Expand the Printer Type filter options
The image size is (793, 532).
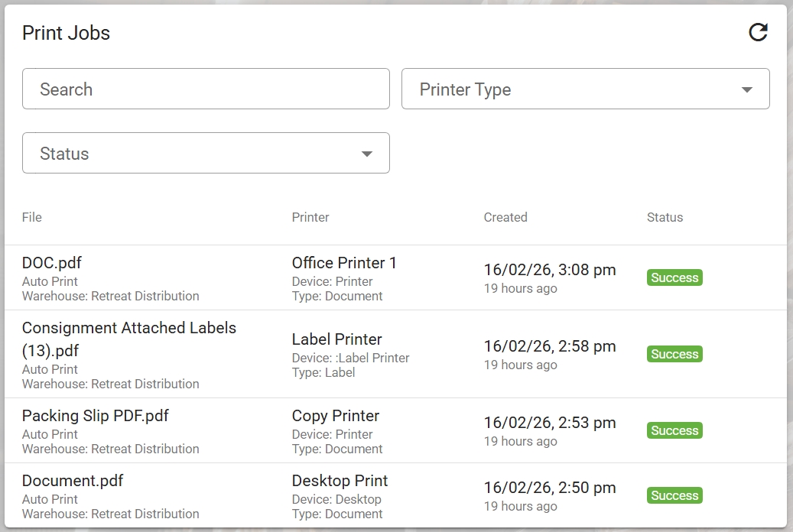(747, 89)
